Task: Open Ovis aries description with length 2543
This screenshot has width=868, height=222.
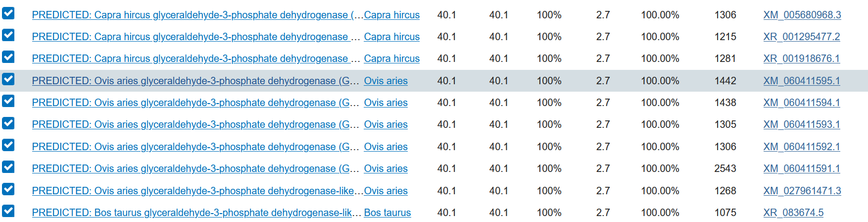Action: click(x=195, y=168)
